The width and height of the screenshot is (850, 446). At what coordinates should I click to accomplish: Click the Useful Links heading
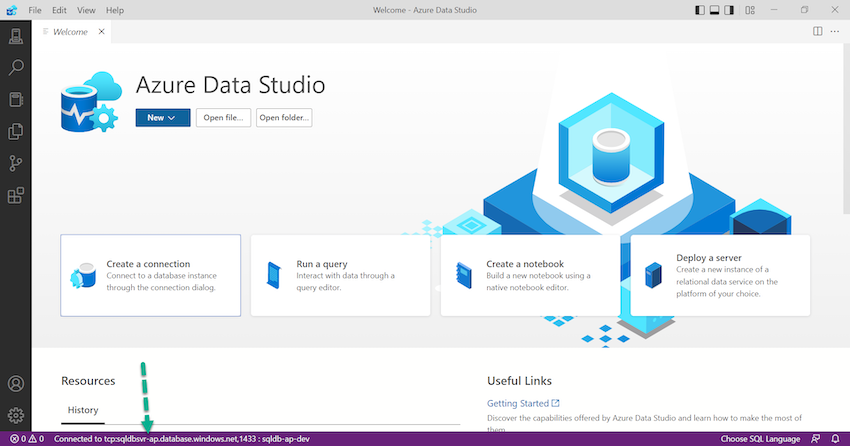tap(519, 381)
